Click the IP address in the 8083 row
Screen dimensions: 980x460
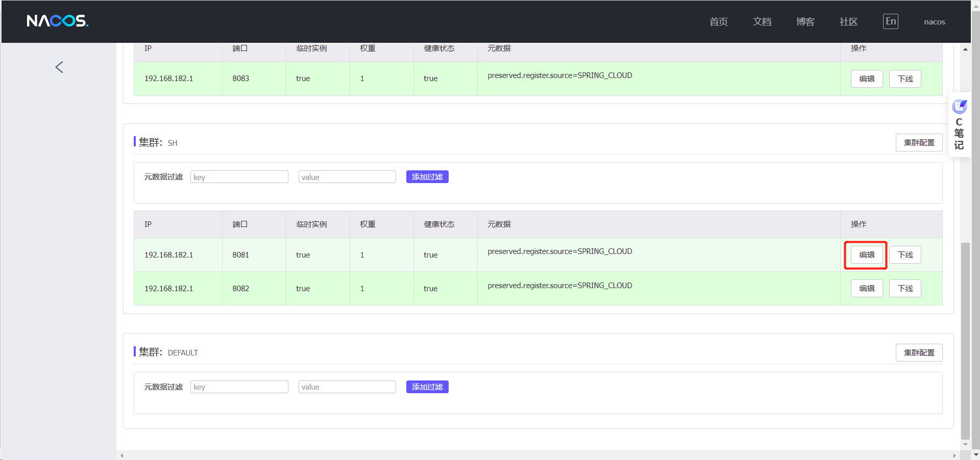pos(169,79)
